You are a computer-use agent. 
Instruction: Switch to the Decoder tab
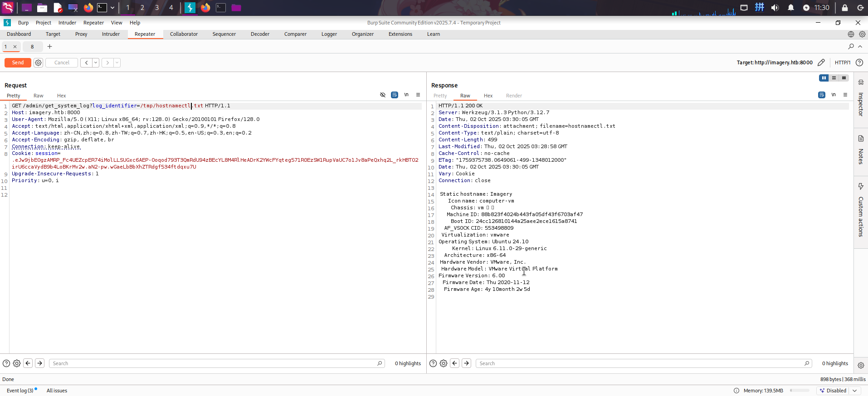pyautogui.click(x=260, y=34)
